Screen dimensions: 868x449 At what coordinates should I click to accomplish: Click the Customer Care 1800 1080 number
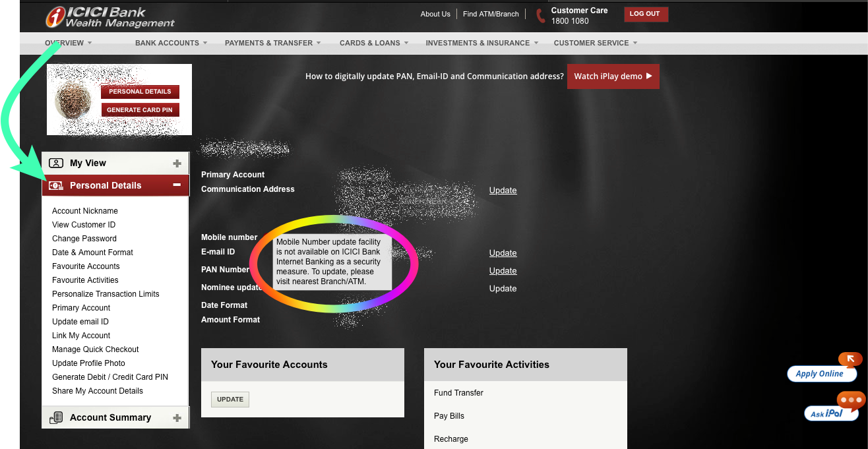(570, 21)
